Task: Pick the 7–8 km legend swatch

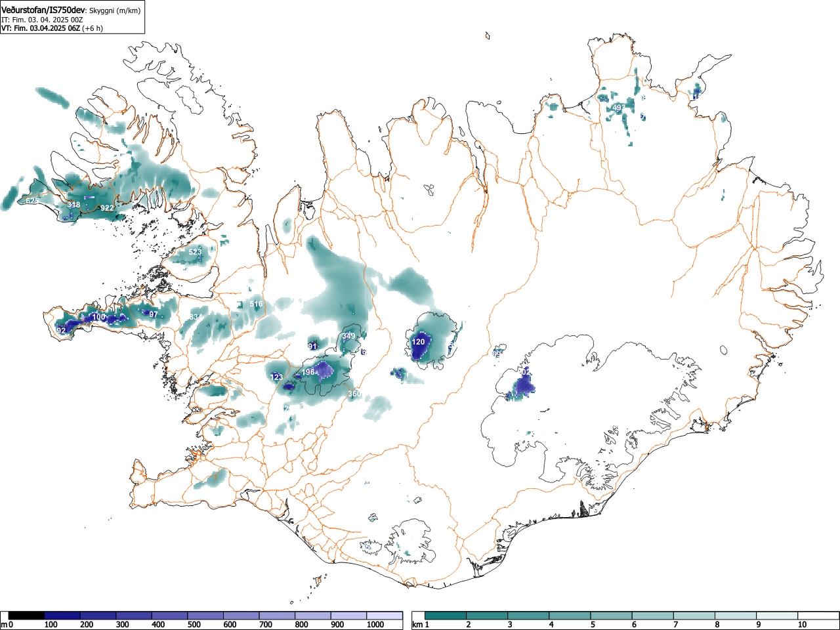Action: tap(694, 616)
